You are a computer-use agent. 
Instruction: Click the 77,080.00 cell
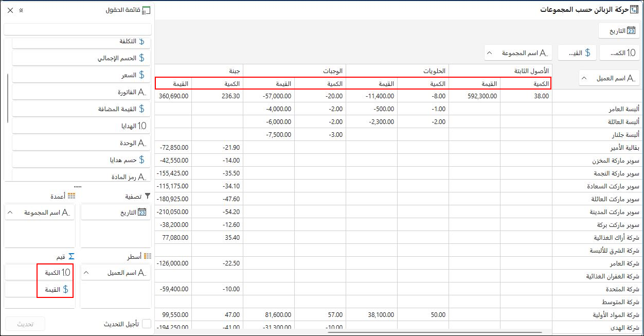(173, 238)
